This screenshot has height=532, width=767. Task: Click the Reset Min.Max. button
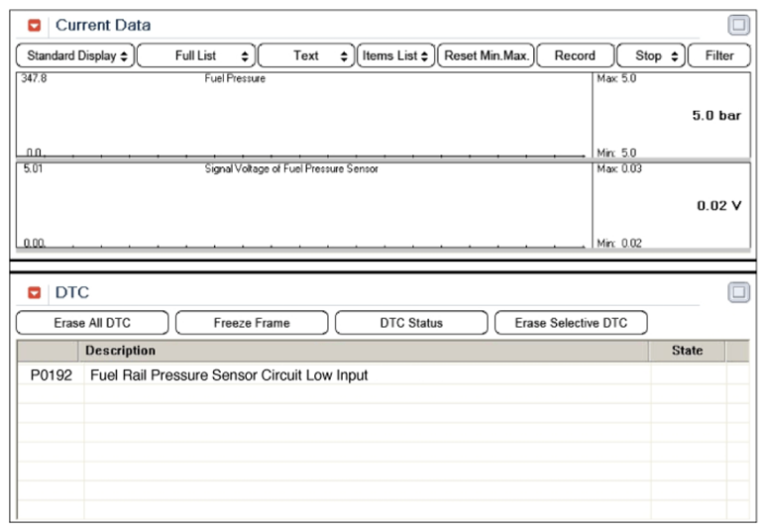(486, 56)
